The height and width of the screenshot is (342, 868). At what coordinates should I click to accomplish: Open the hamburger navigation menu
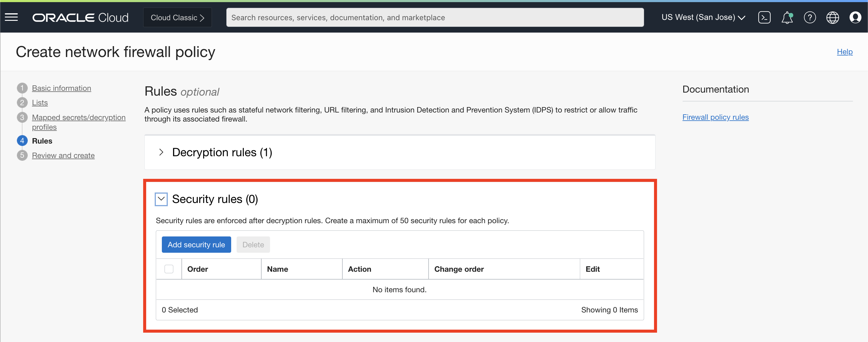click(11, 17)
